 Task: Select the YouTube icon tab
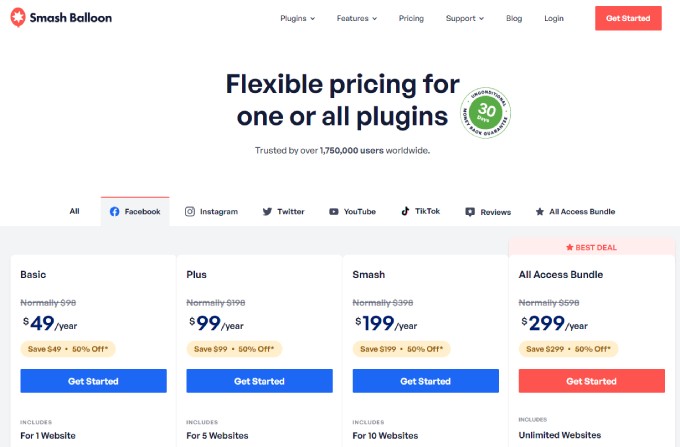[x=335, y=212]
